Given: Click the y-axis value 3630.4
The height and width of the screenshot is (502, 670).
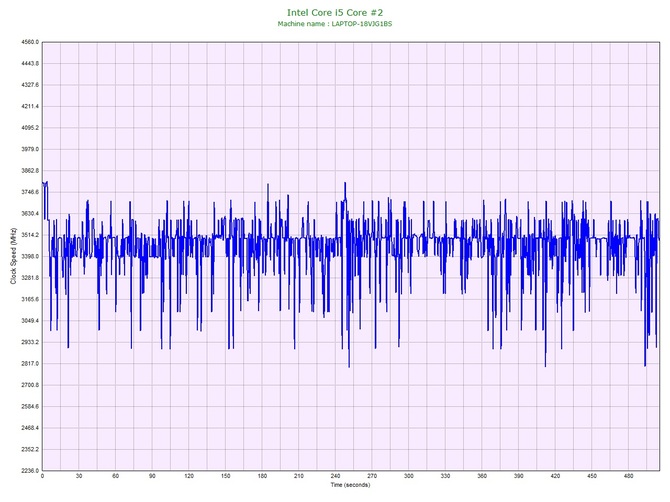Looking at the screenshot, I should 30,214.
